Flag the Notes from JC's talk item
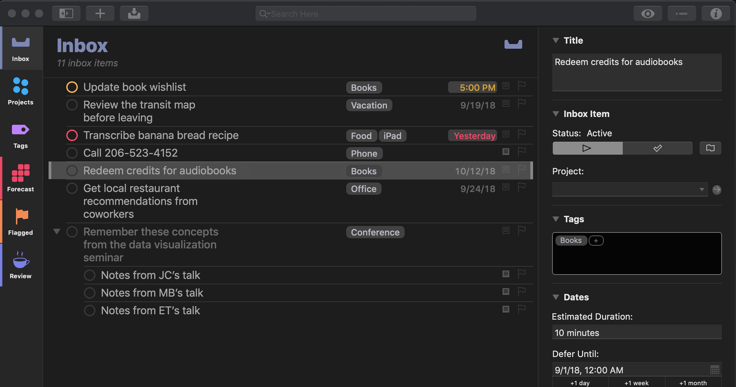 (521, 274)
